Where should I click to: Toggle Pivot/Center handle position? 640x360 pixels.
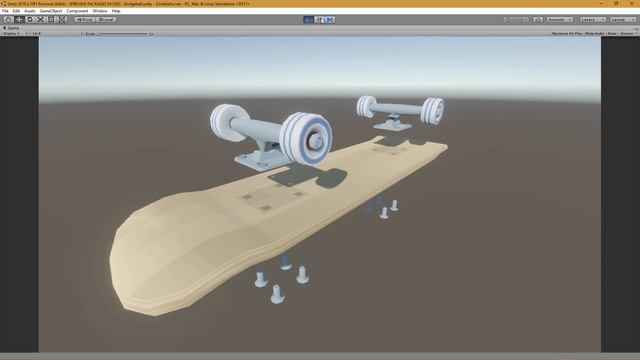click(85, 20)
